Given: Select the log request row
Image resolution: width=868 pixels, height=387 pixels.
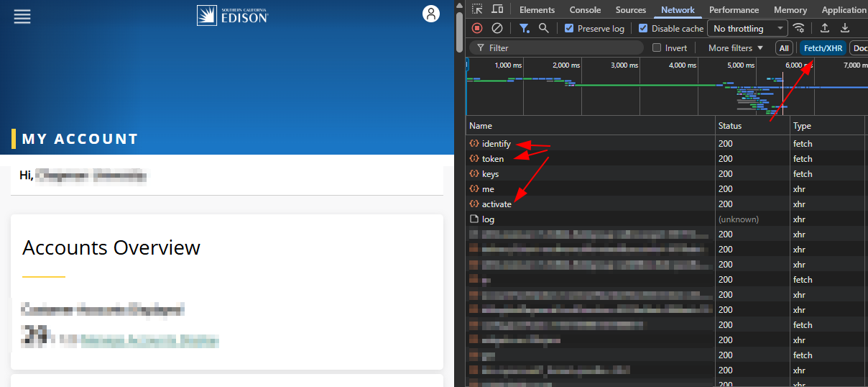Looking at the screenshot, I should (x=666, y=219).
